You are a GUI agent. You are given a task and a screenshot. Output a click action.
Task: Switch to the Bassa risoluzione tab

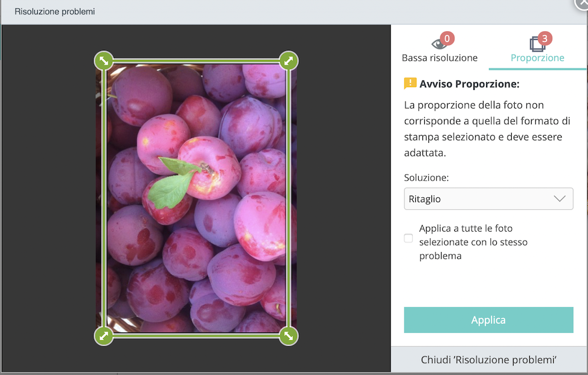439,47
